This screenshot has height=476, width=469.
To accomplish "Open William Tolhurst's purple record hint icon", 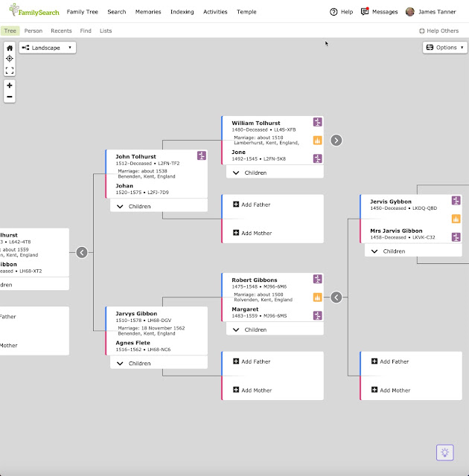I will tap(318, 122).
